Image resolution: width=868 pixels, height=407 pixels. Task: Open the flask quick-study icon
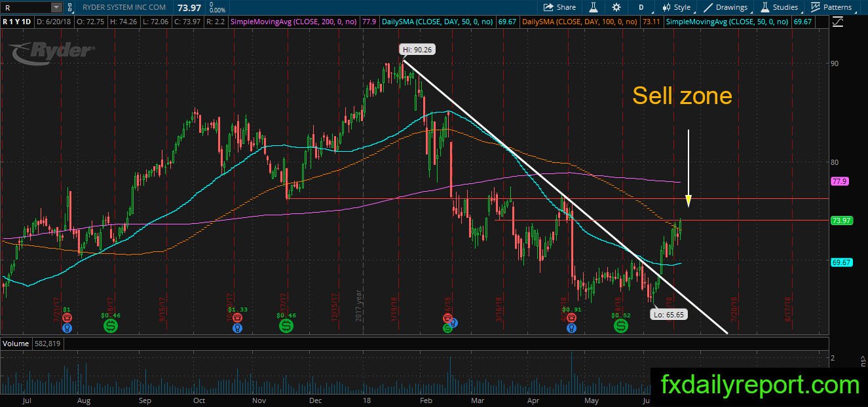[593, 7]
